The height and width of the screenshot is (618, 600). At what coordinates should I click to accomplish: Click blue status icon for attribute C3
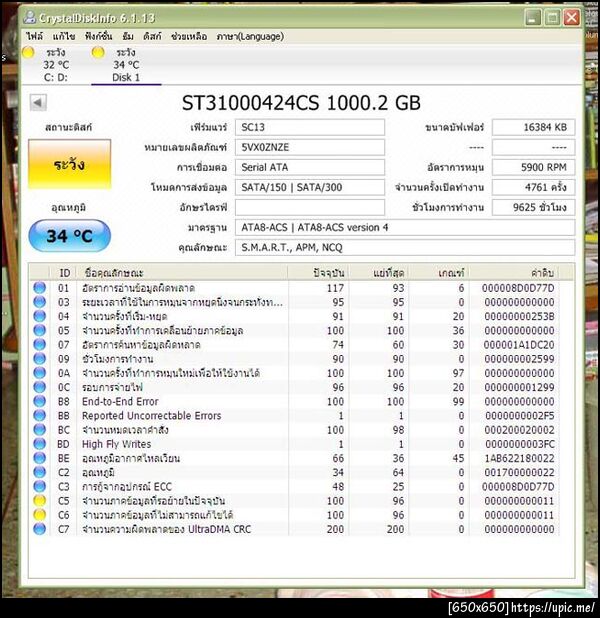pyautogui.click(x=39, y=486)
